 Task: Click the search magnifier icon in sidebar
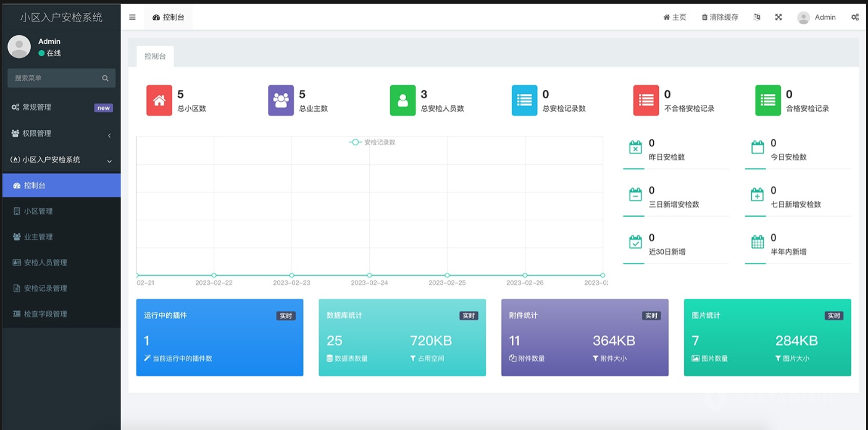pos(105,78)
